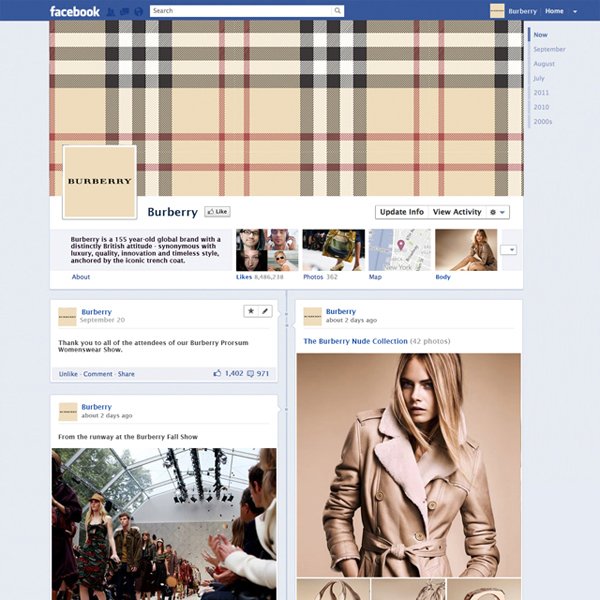600x600 pixels.
Task: Open the New York map thumbnail
Action: pyautogui.click(x=400, y=250)
